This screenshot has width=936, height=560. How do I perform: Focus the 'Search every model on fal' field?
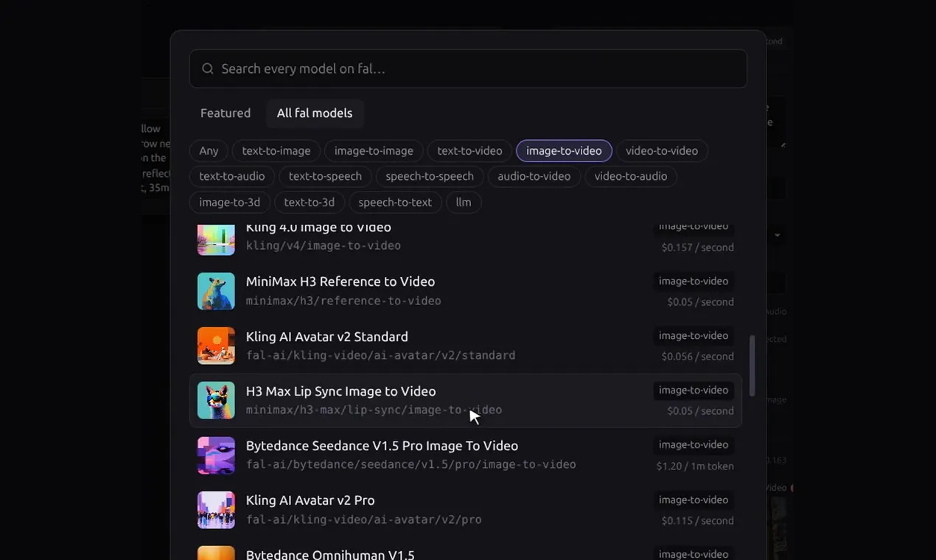point(468,69)
